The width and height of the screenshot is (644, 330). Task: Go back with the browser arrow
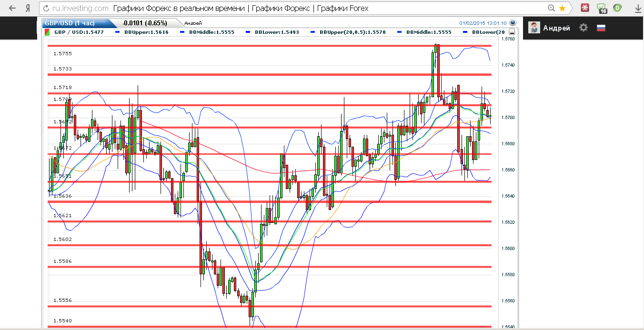(x=12, y=8)
